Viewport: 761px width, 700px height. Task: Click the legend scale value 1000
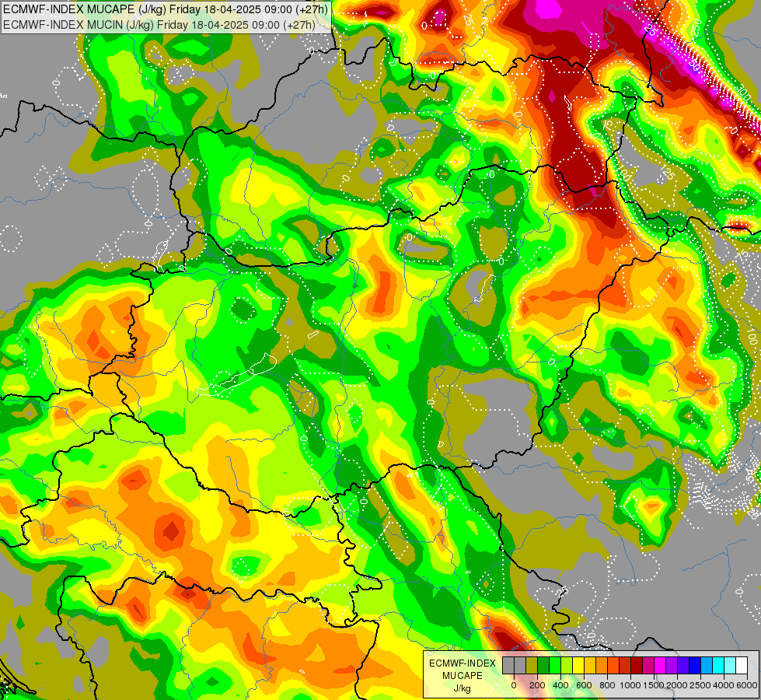630,685
